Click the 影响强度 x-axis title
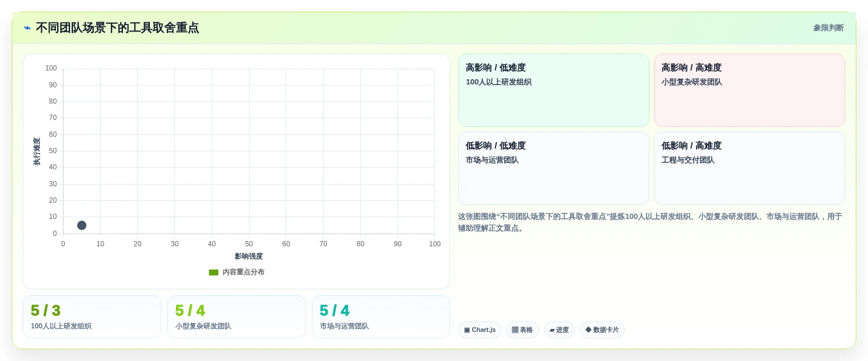868x361 pixels. (x=249, y=256)
